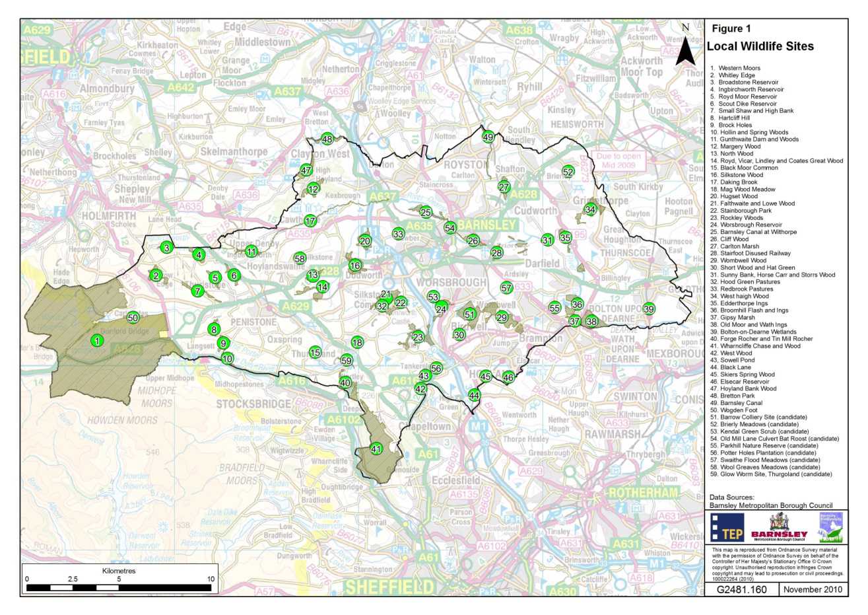Select marker 49 near Royston
This screenshot has height=615, width=868.
pos(488,137)
